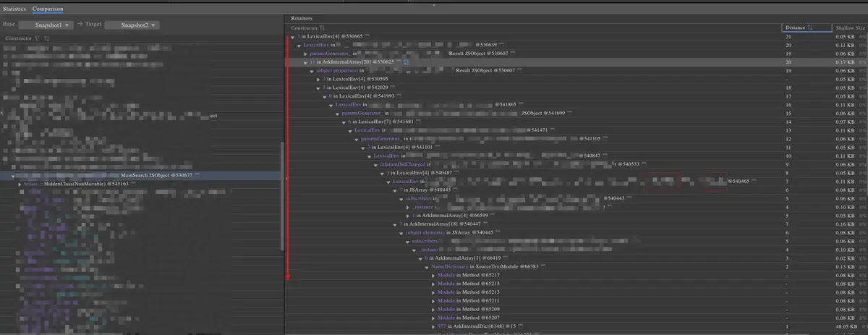Collapse the 3 in LexicalEnv[4] @542029 node
This screenshot has width=868, height=335.
320,88
